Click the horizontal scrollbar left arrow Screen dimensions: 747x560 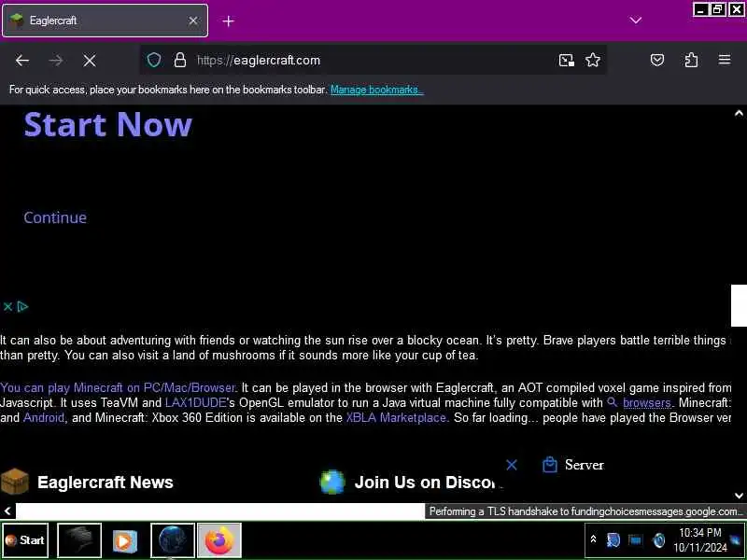[7, 511]
